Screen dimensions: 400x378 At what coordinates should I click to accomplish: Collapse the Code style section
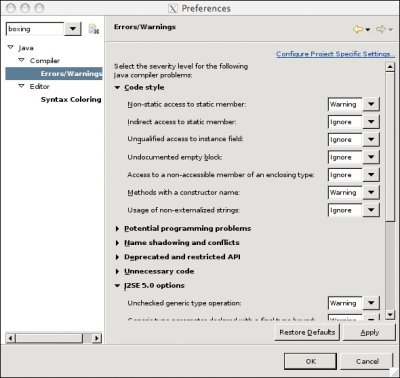coord(117,88)
